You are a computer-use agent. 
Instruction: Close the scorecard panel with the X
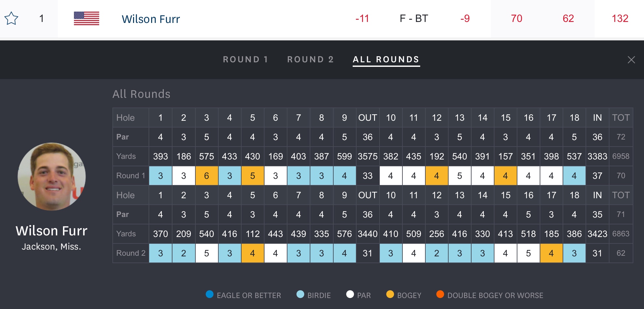pyautogui.click(x=631, y=60)
